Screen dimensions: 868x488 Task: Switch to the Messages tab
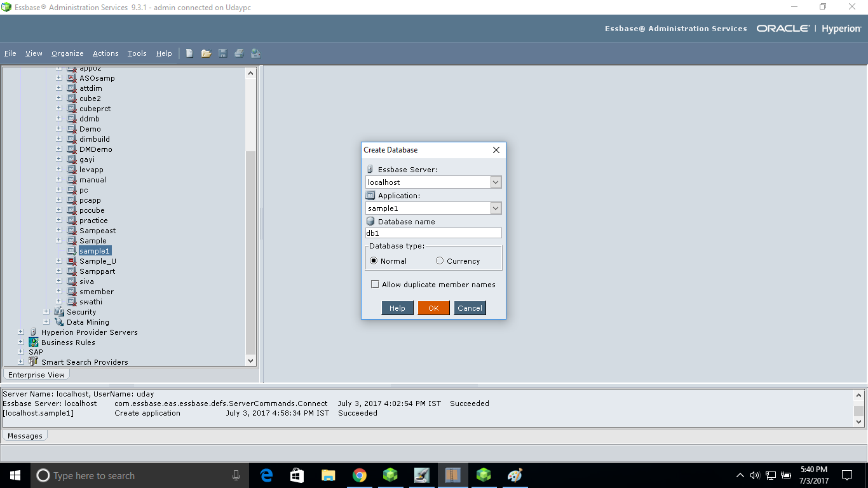25,435
